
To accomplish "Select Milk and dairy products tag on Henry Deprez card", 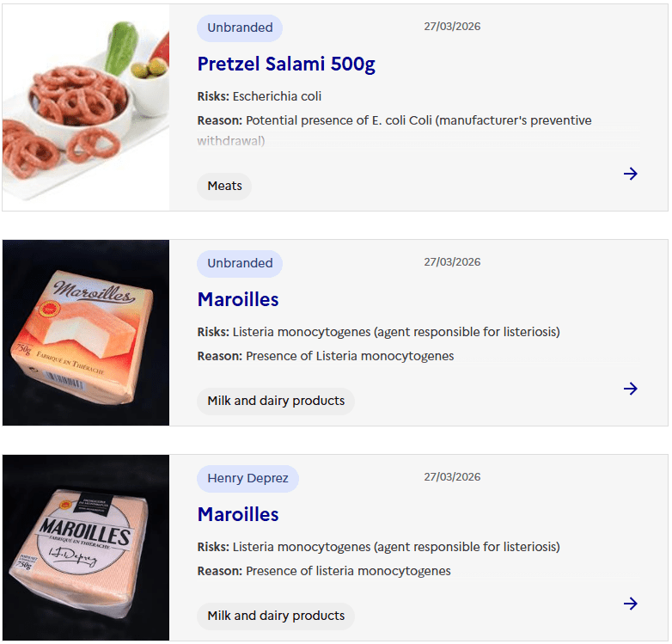I will tap(276, 616).
